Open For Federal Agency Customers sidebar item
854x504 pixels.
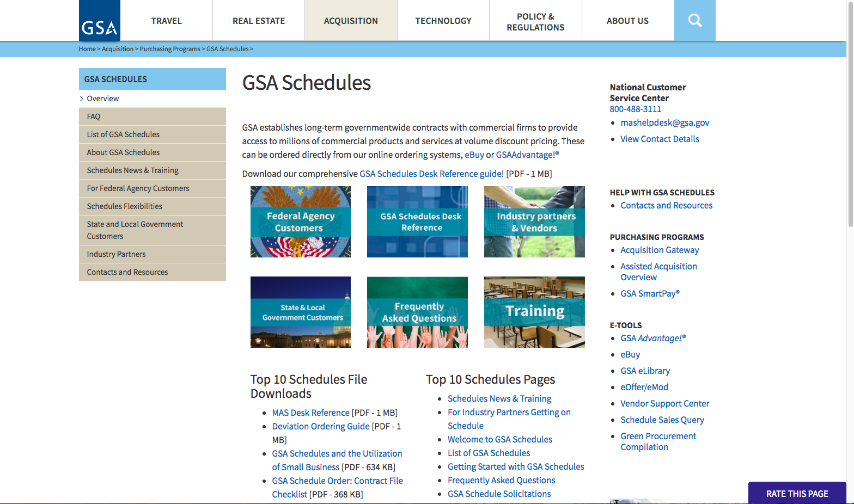tap(152, 188)
